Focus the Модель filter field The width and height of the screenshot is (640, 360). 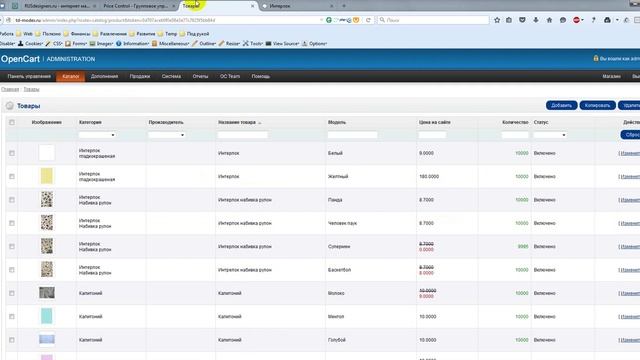pos(353,135)
